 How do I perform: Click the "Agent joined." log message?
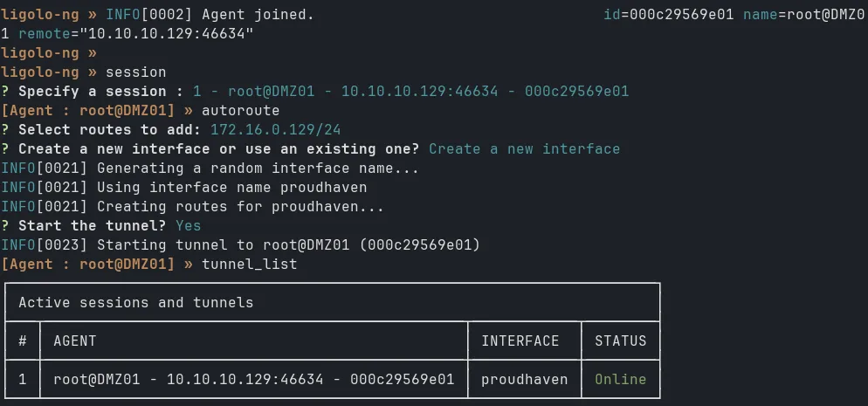pos(258,15)
